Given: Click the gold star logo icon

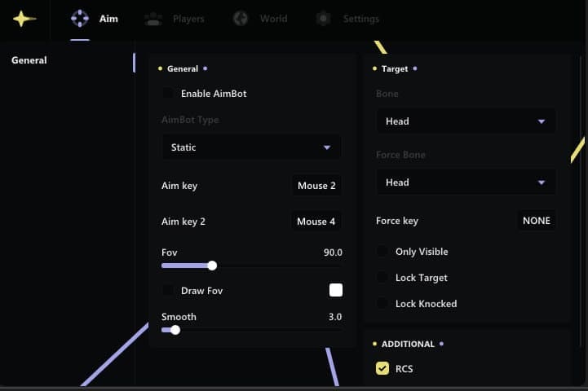Looking at the screenshot, I should tap(24, 19).
